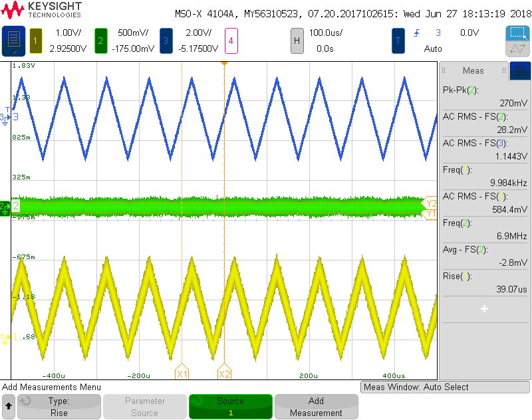This screenshot has height=420, width=532.
Task: Open the Type: Rise softkey
Action: pyautogui.click(x=59, y=407)
